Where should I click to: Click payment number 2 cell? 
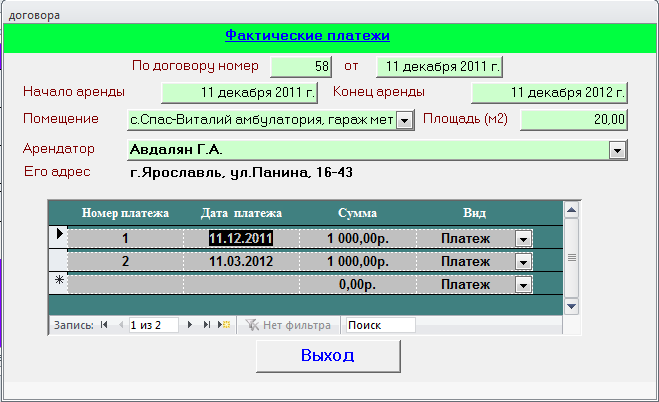(125, 261)
